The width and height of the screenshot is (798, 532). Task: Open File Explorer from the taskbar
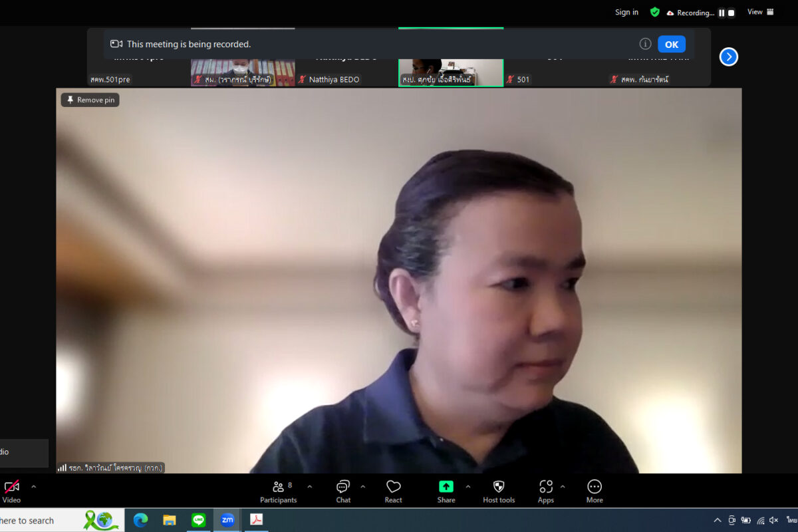pyautogui.click(x=170, y=520)
